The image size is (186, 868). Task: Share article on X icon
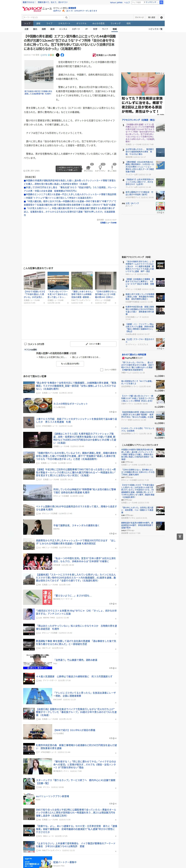[x=58, y=55]
